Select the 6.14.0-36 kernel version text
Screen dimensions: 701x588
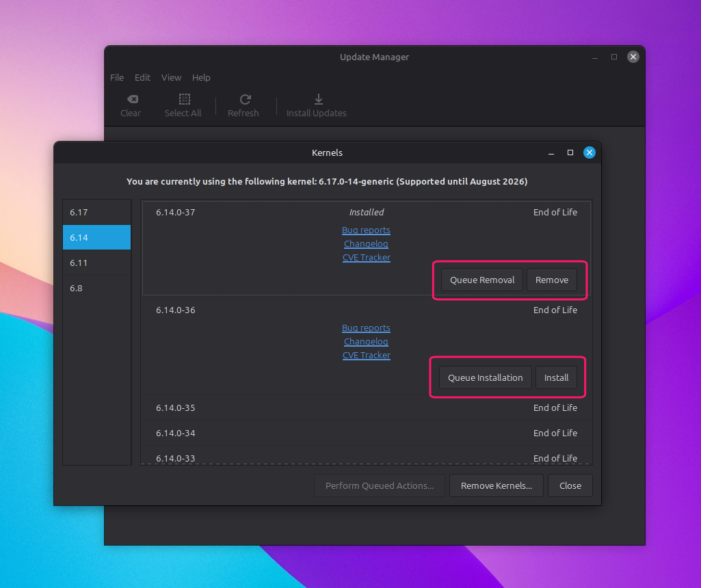click(175, 310)
